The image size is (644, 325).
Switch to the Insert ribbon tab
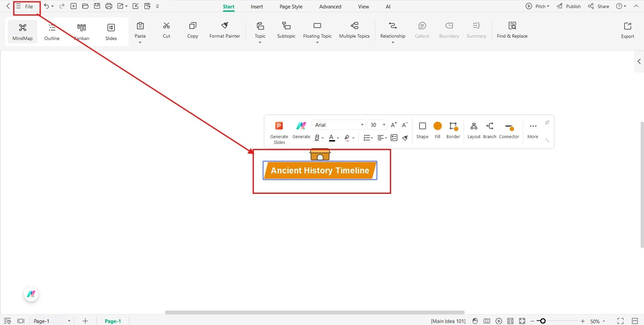click(x=257, y=6)
